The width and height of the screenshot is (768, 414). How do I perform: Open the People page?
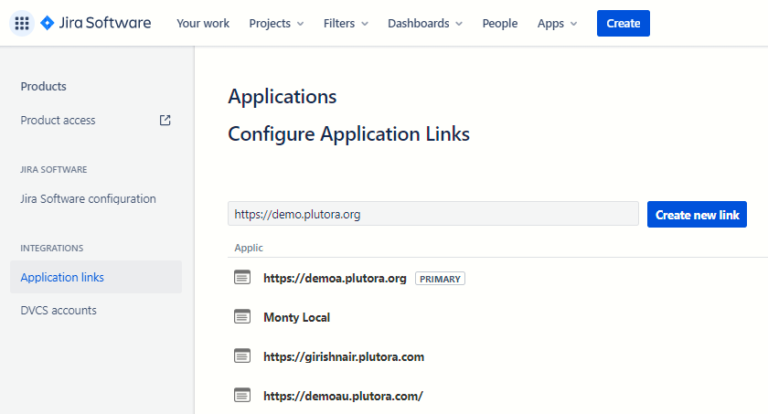tap(500, 24)
